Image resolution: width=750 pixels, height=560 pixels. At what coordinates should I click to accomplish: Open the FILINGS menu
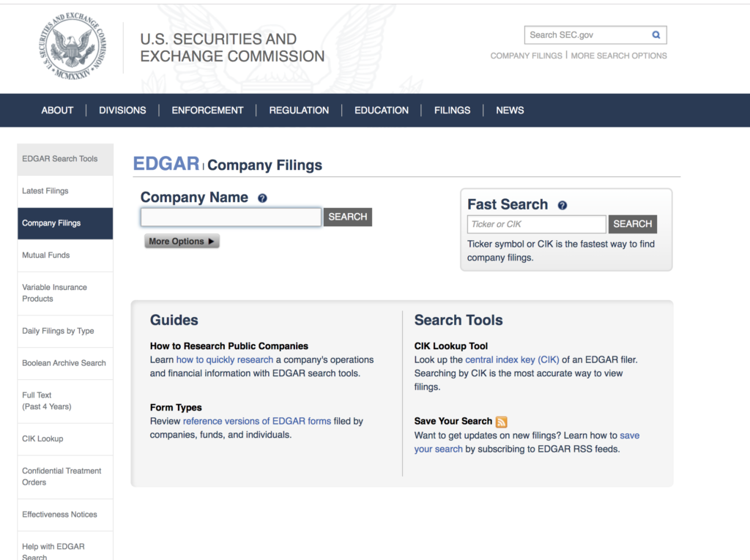tap(452, 111)
